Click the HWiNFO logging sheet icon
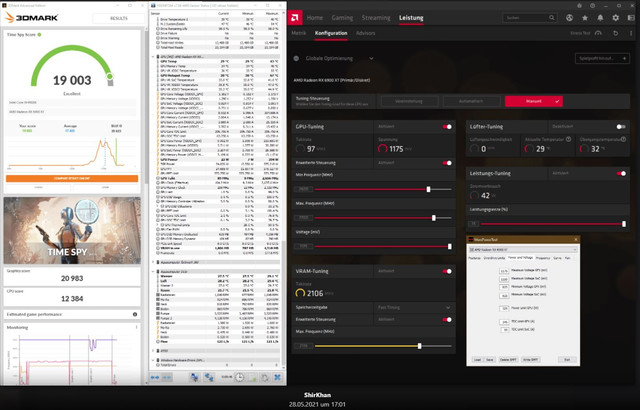This screenshot has width=640, height=410. click(x=252, y=377)
